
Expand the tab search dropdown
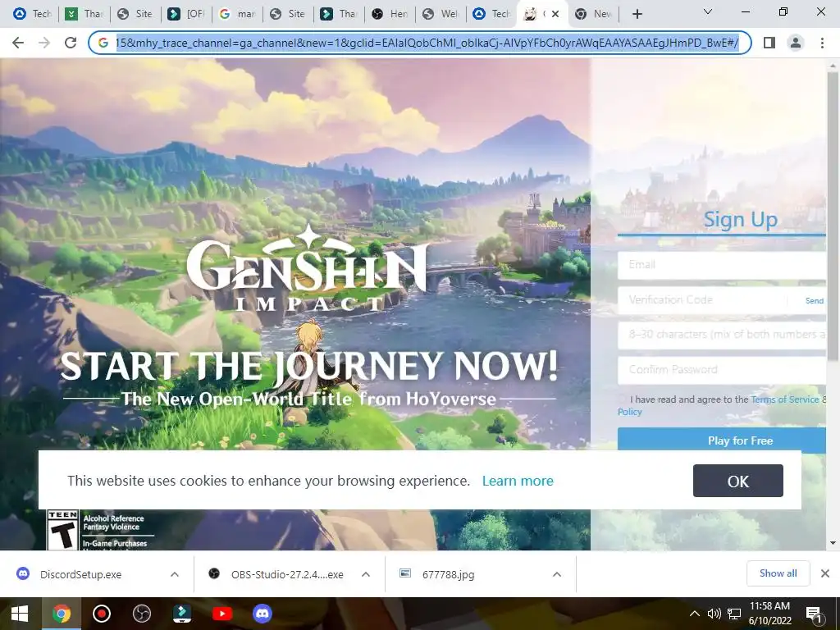point(708,11)
